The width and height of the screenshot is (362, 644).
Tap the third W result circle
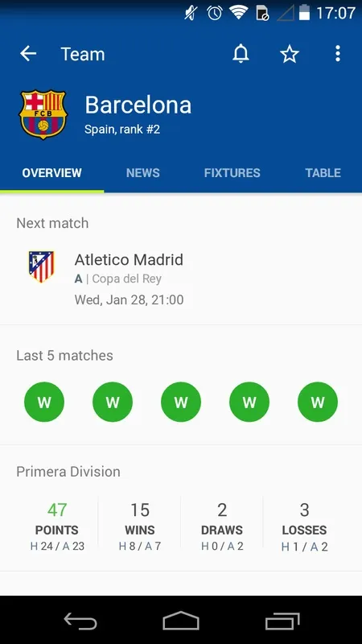(181, 402)
